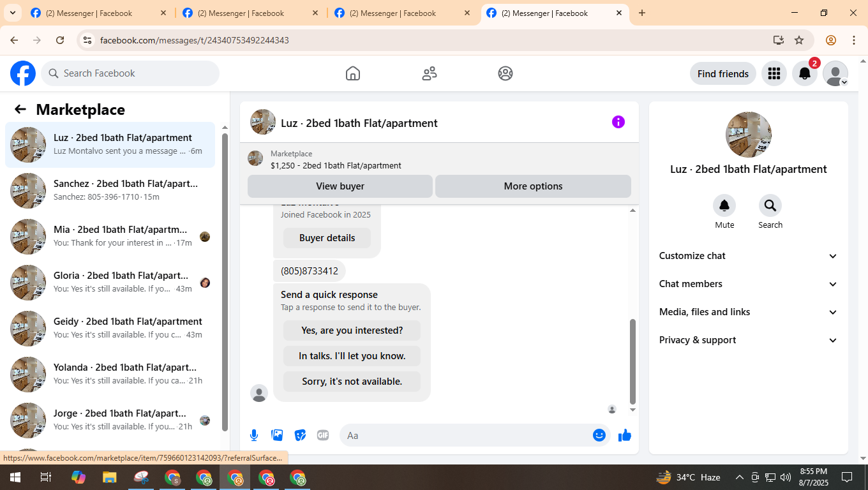Click the Find friends button
868x490 pixels.
(x=723, y=73)
